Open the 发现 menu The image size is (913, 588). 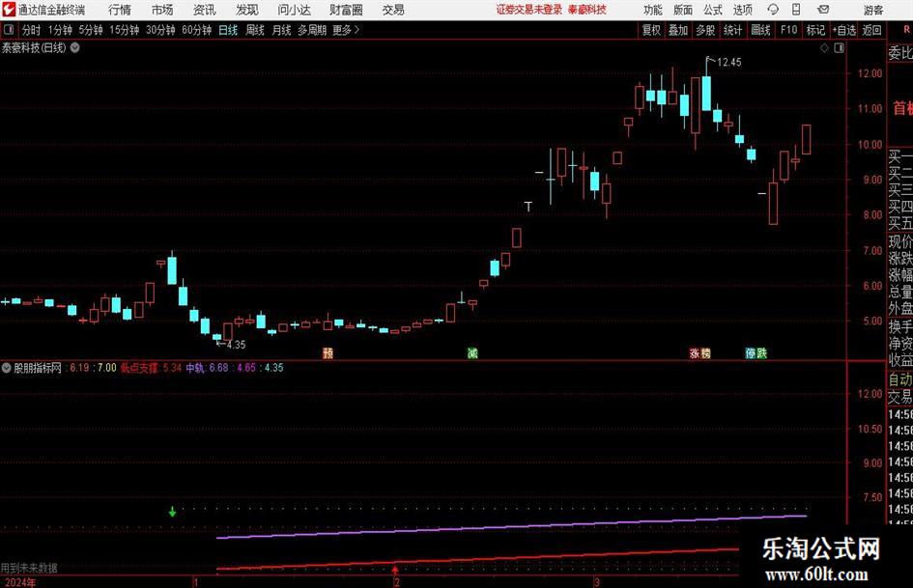pyautogui.click(x=247, y=10)
